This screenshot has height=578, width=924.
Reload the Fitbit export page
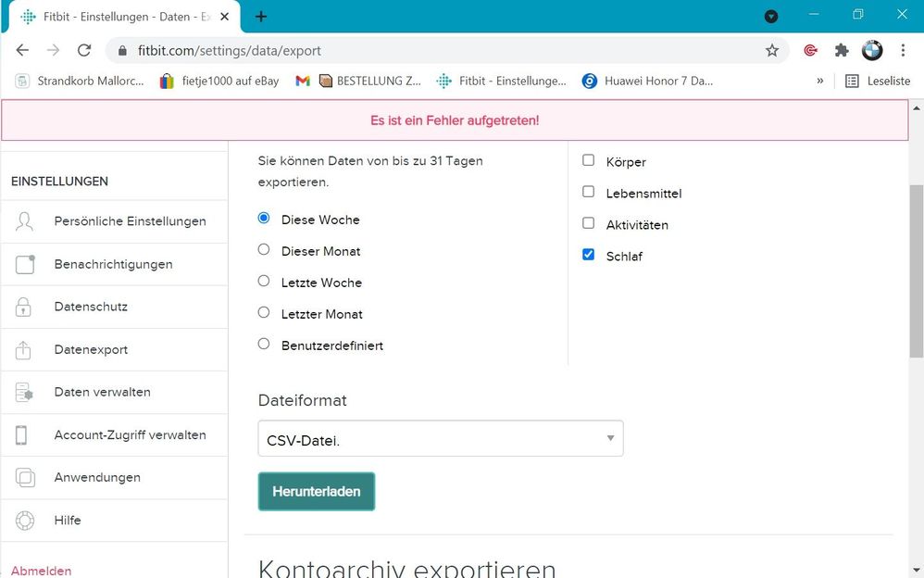click(x=84, y=50)
